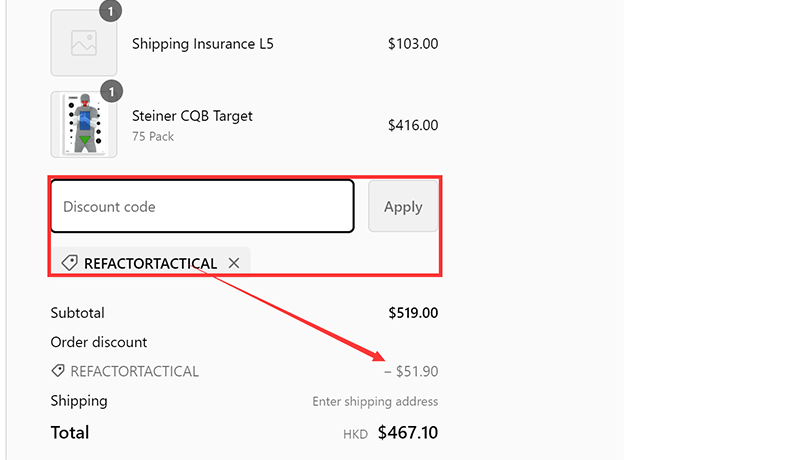Click the quantity badge on Steiner CQB Target
800x460 pixels.
pyautogui.click(x=112, y=92)
